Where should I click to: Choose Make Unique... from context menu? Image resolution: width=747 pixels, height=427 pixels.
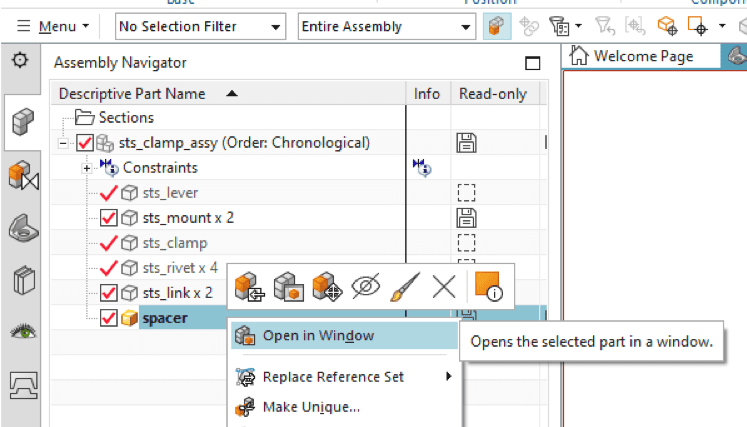click(344, 407)
